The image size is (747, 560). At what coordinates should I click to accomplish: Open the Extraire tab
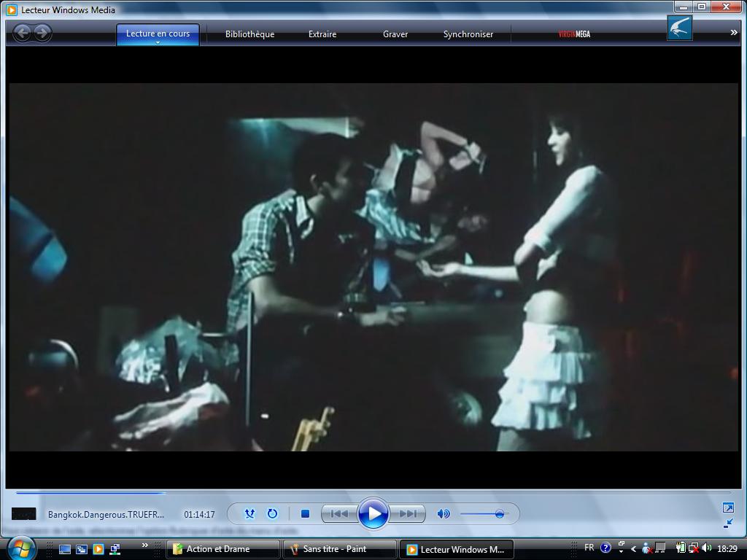tap(322, 34)
